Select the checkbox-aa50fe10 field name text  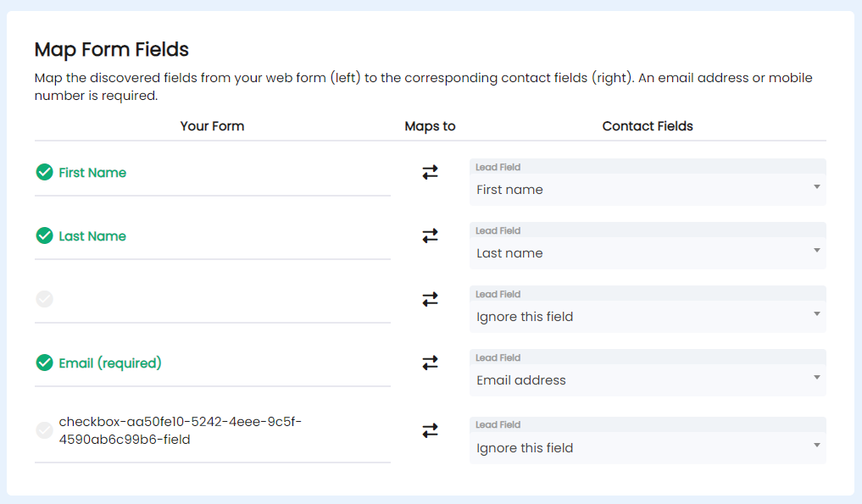181,430
